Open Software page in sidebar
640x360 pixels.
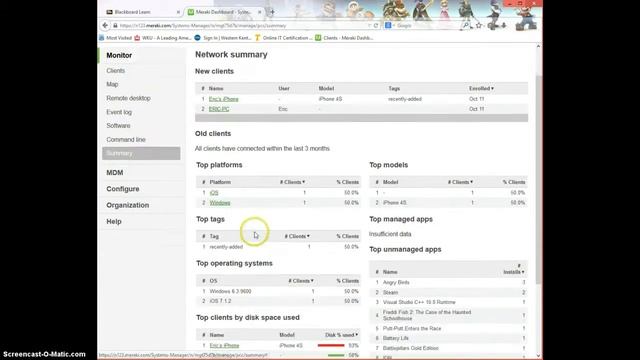click(118, 125)
